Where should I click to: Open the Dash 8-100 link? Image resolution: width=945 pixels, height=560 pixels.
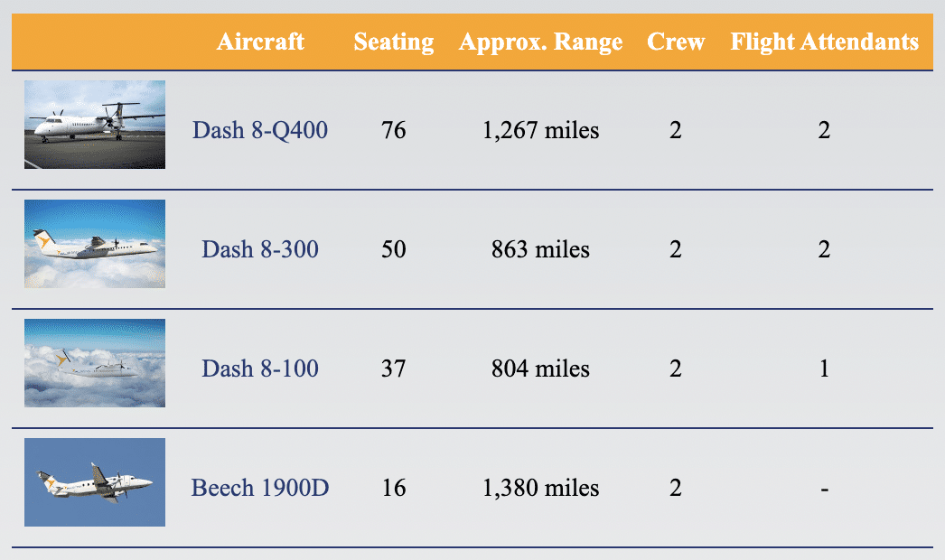[260, 369]
